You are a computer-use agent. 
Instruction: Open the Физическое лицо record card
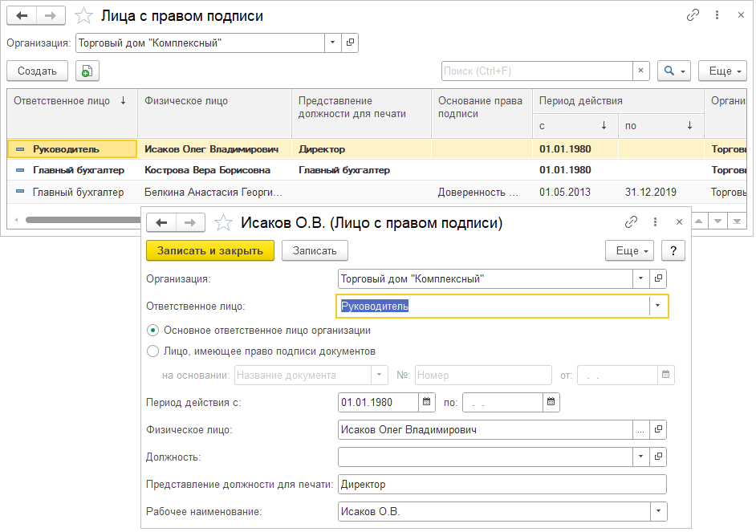click(659, 429)
